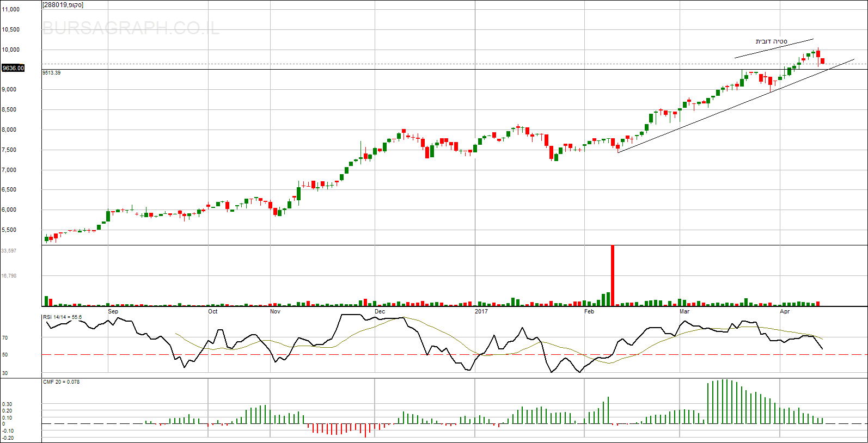Click the RSI 50 level label

click(5, 355)
